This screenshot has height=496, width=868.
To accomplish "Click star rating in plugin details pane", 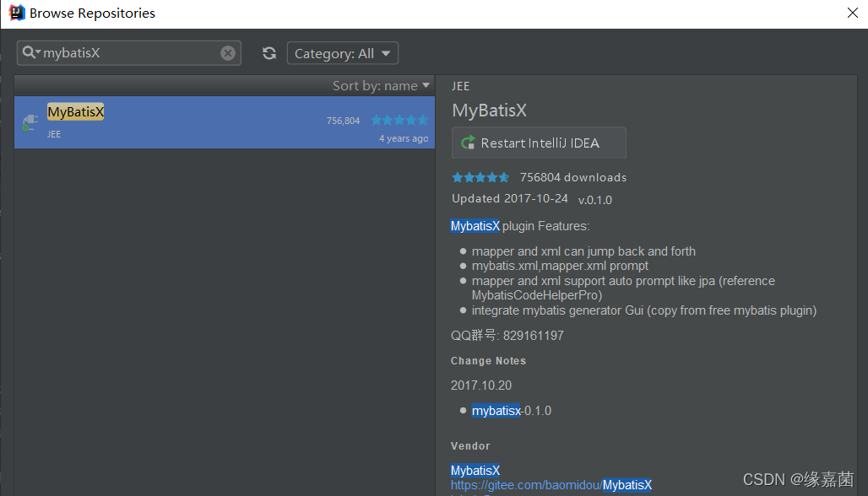I will (x=480, y=177).
